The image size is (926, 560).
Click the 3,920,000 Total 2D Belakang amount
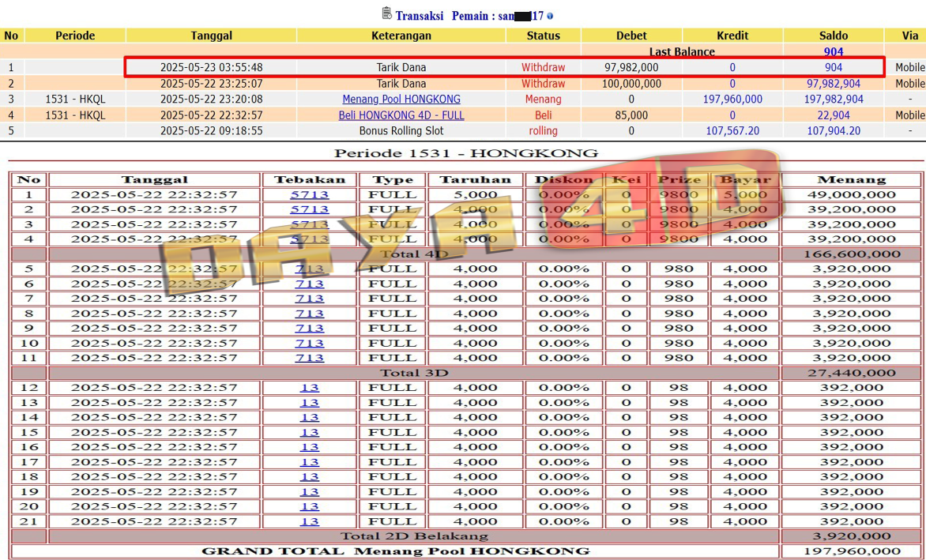click(851, 536)
